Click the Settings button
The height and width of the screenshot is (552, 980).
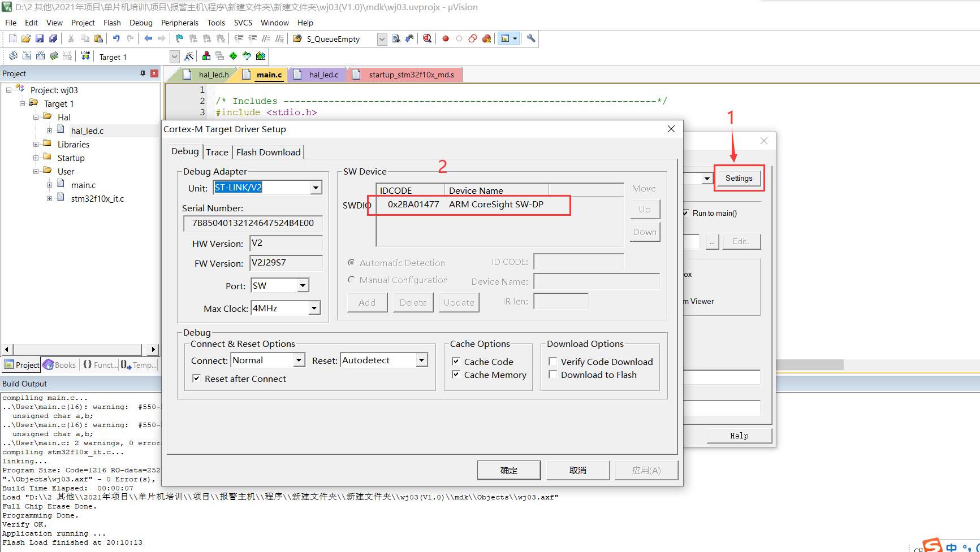point(739,178)
